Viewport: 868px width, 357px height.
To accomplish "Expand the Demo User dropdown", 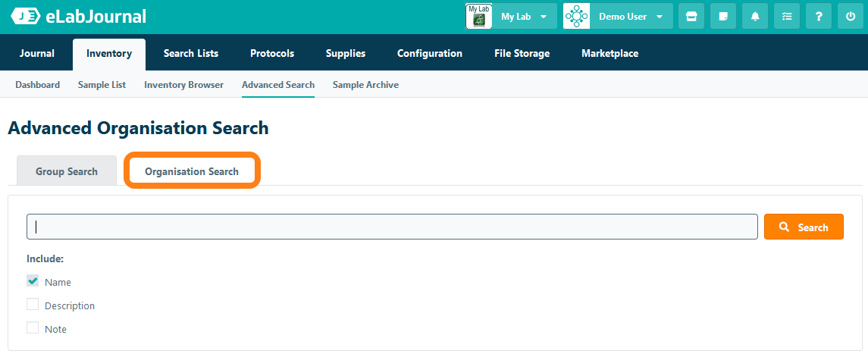I will 631,17.
